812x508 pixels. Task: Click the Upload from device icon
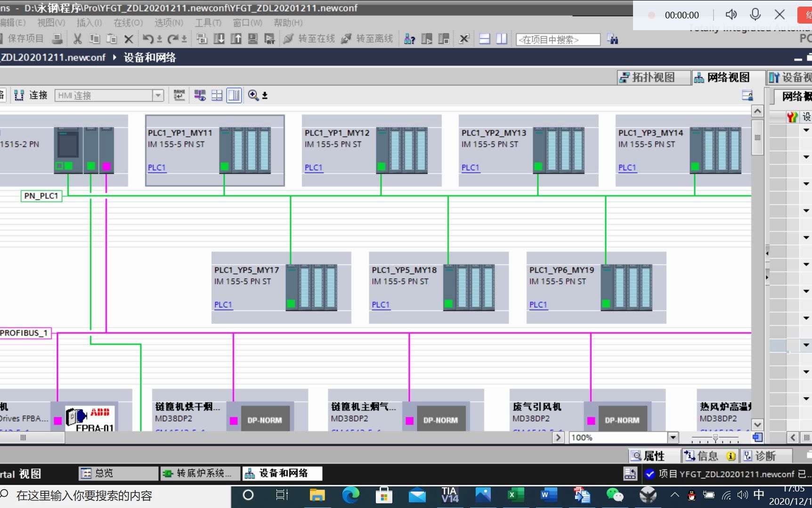(236, 39)
